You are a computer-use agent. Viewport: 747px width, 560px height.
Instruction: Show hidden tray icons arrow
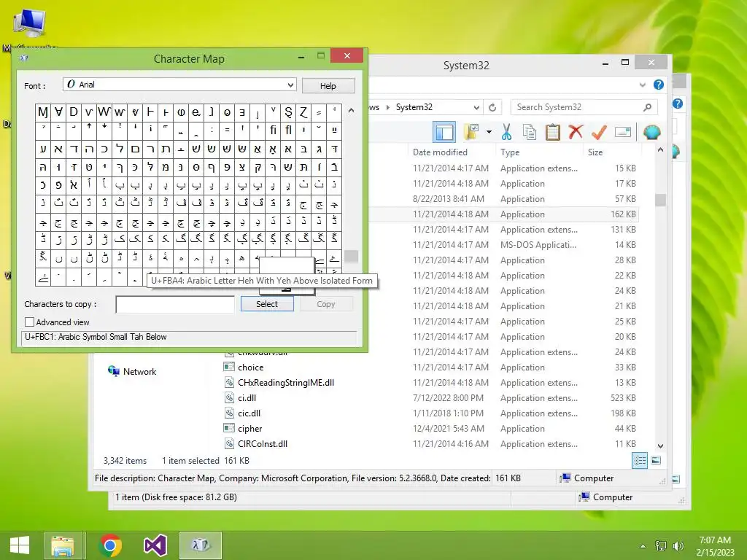[x=643, y=546]
